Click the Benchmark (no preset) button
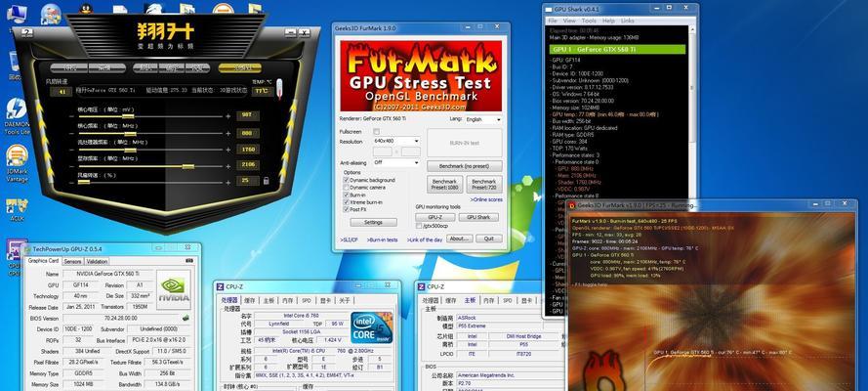Screen dimensions: 868x391 tap(464, 166)
